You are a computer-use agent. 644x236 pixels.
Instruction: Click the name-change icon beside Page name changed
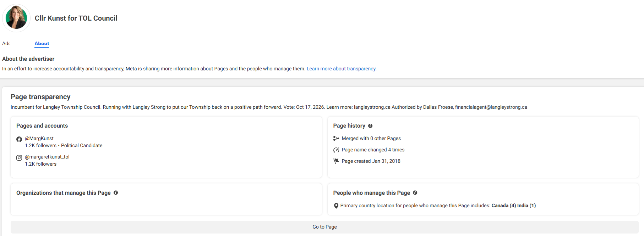(x=336, y=150)
